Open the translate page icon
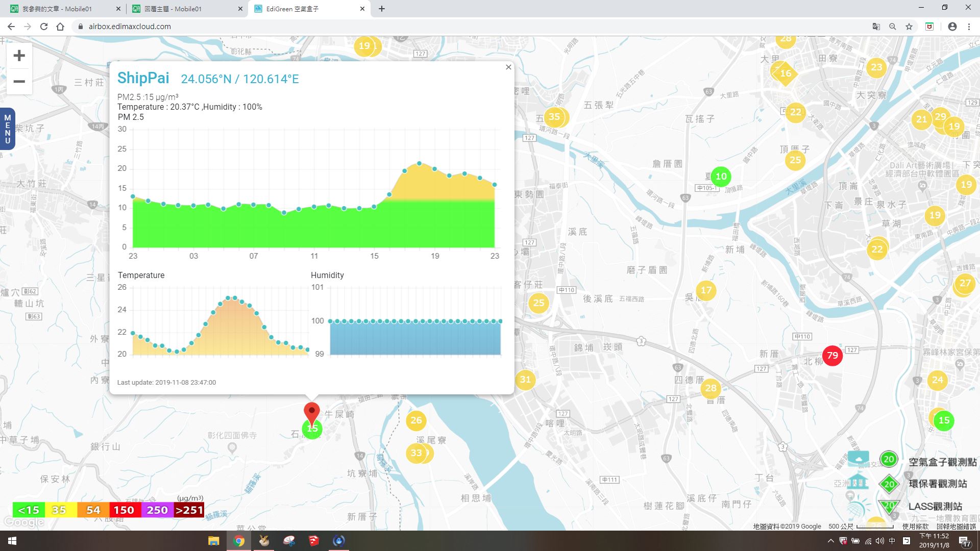Screen dimensions: 980x551 (876, 27)
